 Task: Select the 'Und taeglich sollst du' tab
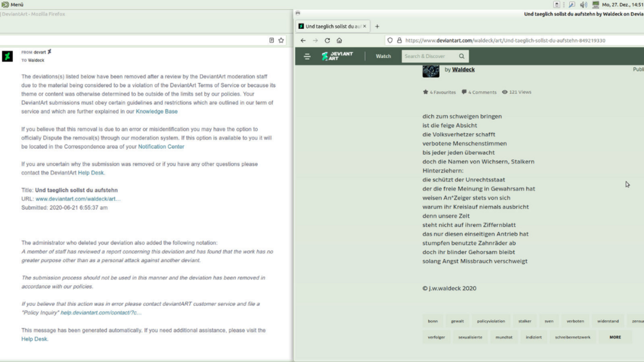[332, 26]
